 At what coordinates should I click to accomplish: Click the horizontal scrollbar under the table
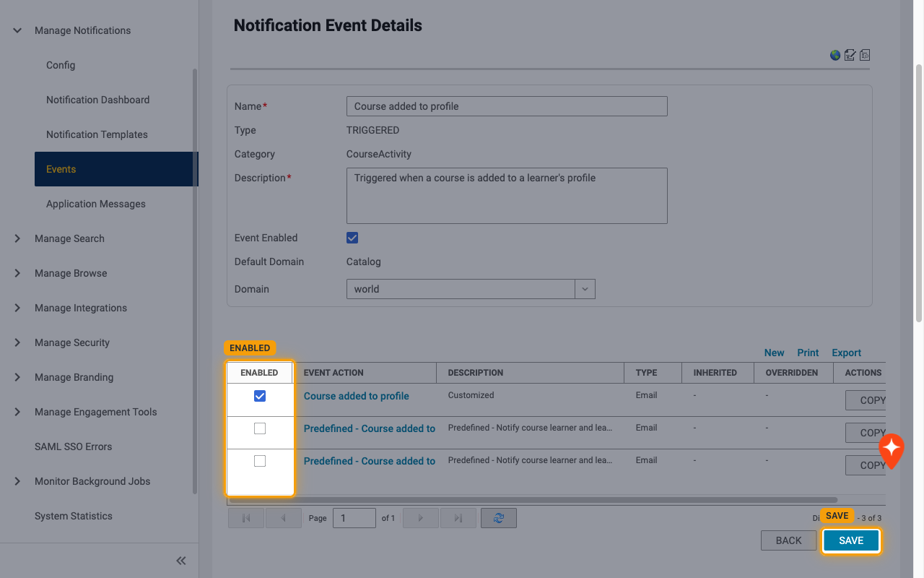(x=533, y=500)
